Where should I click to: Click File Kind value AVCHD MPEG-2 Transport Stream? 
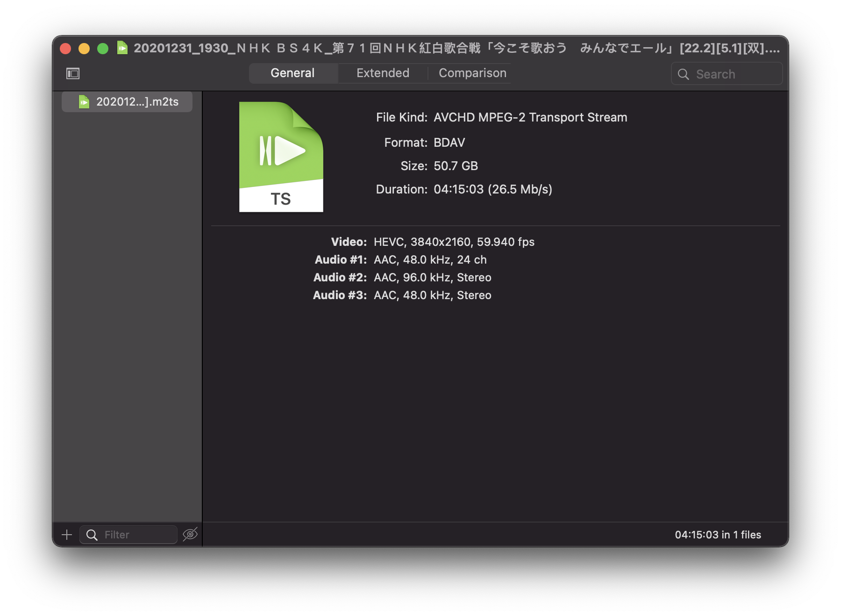[x=530, y=117]
